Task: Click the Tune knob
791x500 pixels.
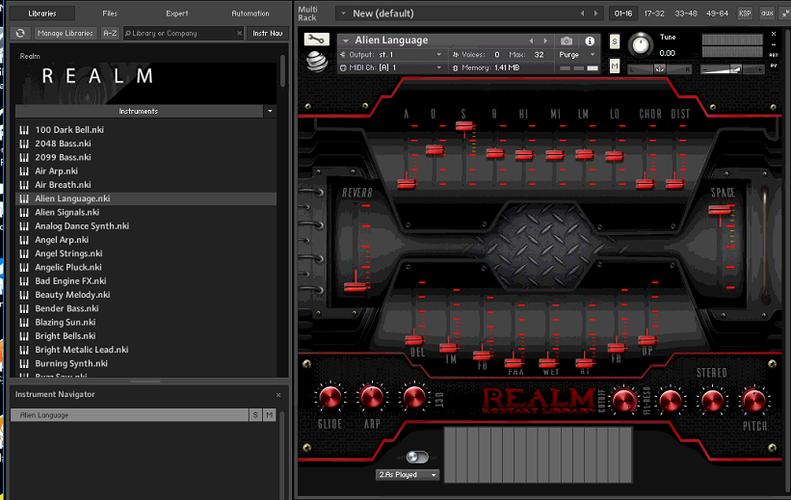Action: pyautogui.click(x=641, y=46)
